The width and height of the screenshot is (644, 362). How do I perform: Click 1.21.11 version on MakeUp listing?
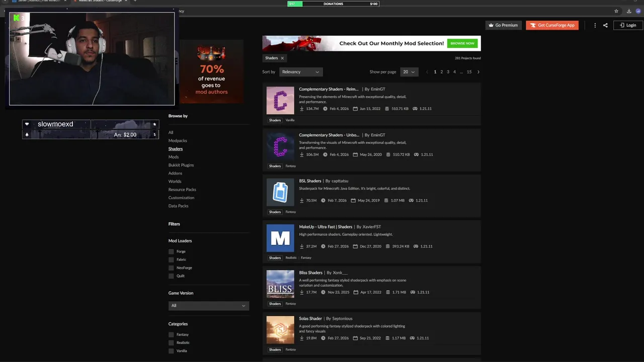pos(426,246)
